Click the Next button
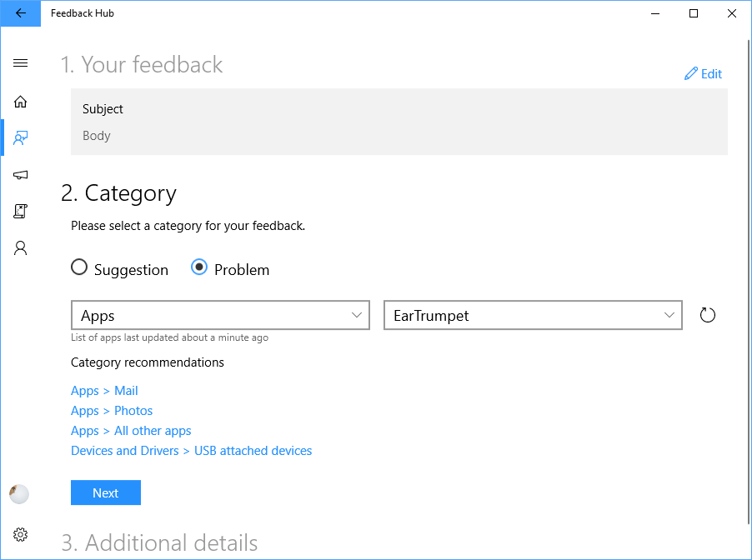Screen dimensions: 752x560 click(106, 492)
